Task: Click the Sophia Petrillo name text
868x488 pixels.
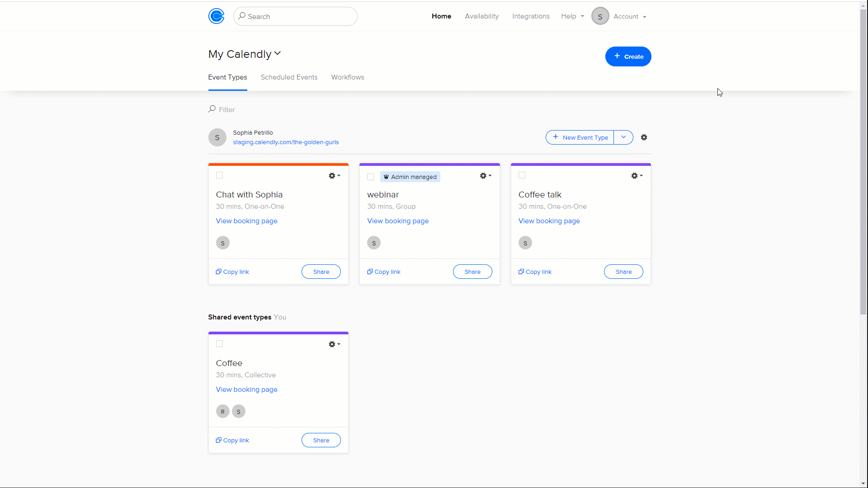Action: point(253,133)
